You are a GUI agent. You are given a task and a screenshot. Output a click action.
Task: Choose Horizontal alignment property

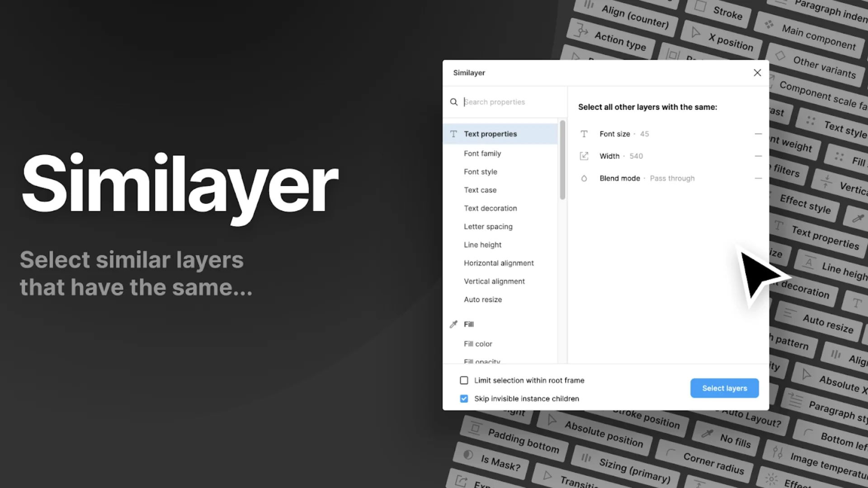[499, 263]
